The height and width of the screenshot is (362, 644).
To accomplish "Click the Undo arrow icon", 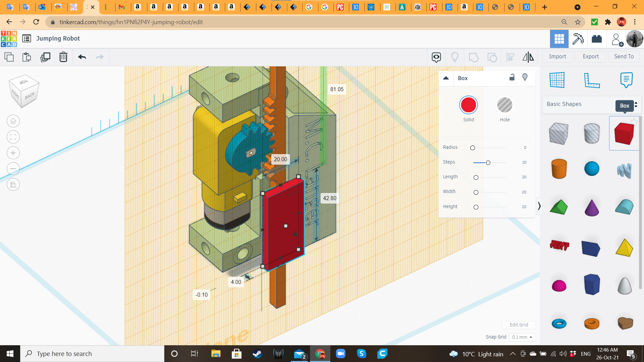I will tap(82, 57).
